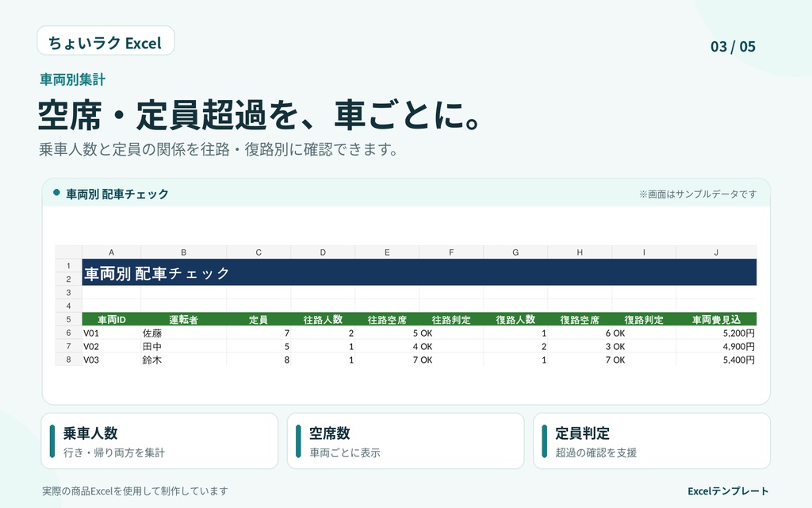Select column D header

pos(323,252)
